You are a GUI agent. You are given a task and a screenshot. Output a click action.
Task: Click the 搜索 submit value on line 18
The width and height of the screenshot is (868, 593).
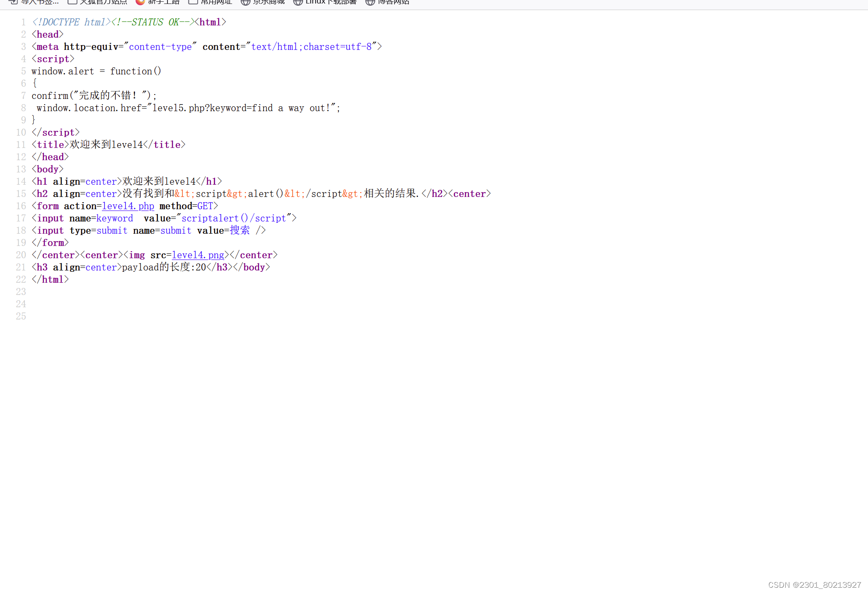point(240,231)
